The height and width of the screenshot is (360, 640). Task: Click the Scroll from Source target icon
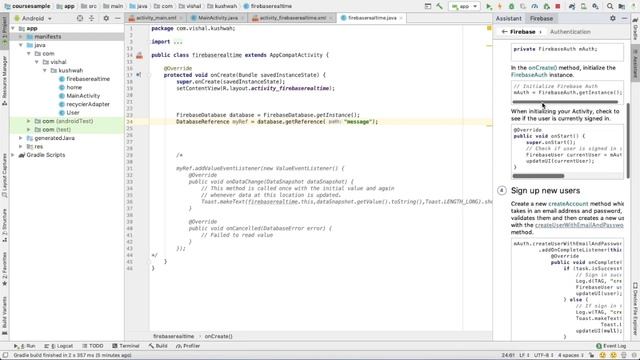80,18
